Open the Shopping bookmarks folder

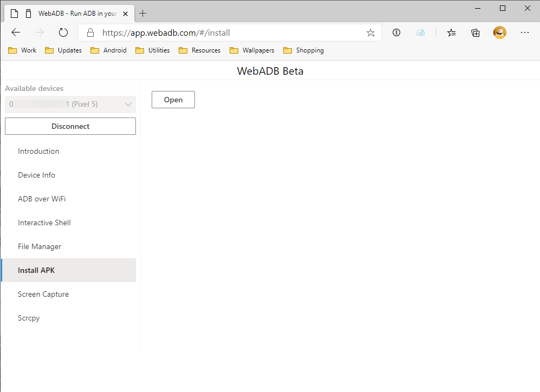click(304, 50)
